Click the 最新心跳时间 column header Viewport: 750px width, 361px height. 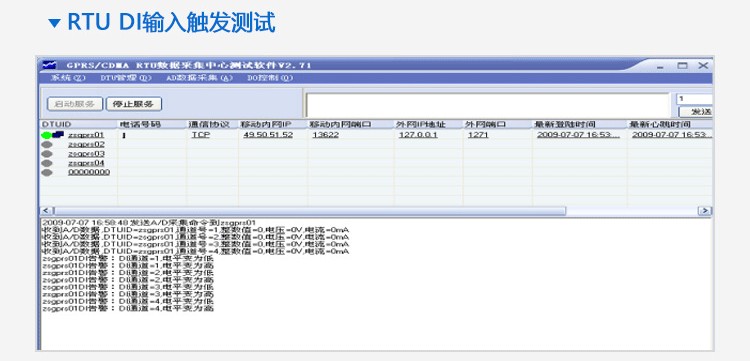click(670, 125)
